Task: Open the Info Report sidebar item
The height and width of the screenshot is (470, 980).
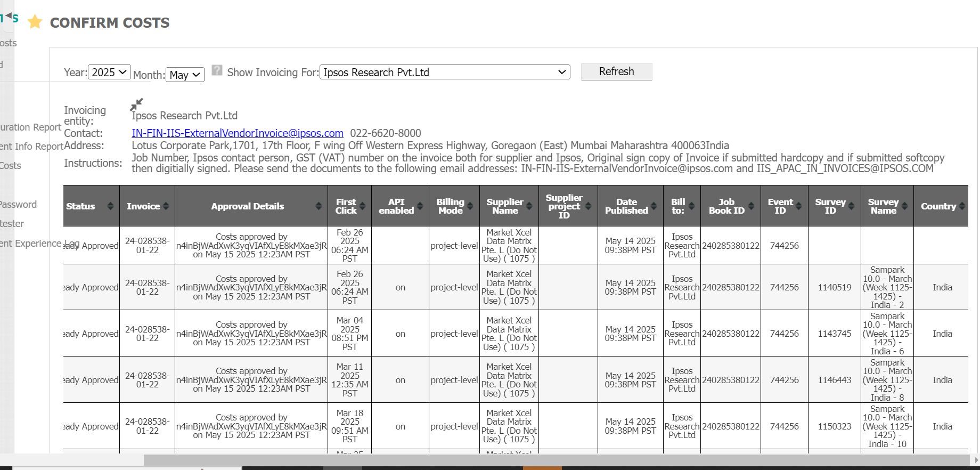Action: (31, 146)
